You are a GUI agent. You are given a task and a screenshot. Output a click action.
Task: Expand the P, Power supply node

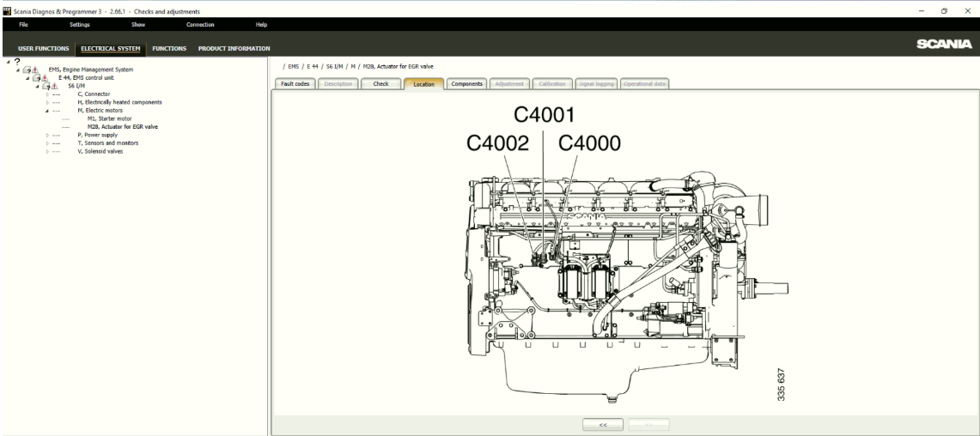pos(47,135)
